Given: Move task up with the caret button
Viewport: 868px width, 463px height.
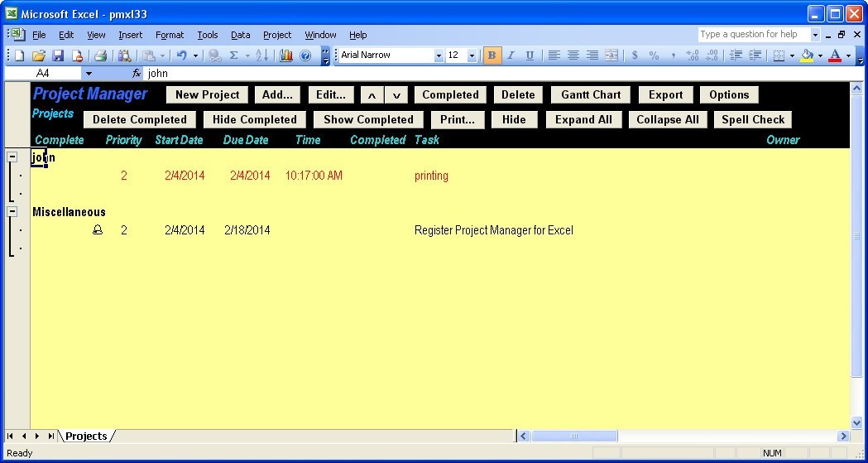Looking at the screenshot, I should click(372, 94).
